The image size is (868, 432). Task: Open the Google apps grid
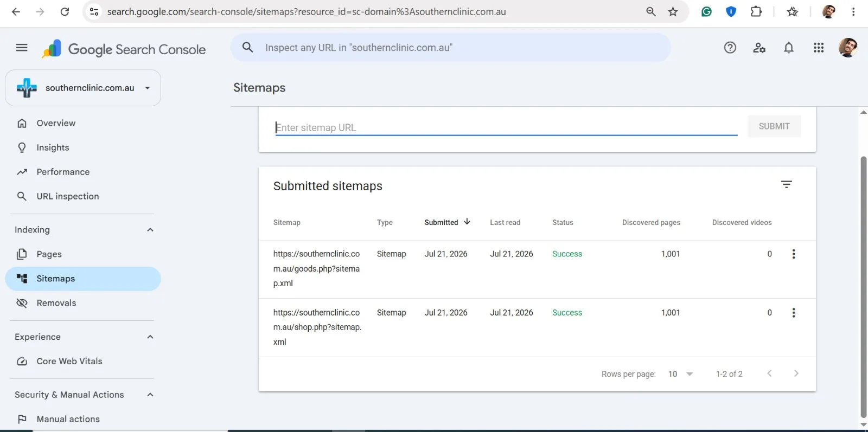click(x=819, y=48)
